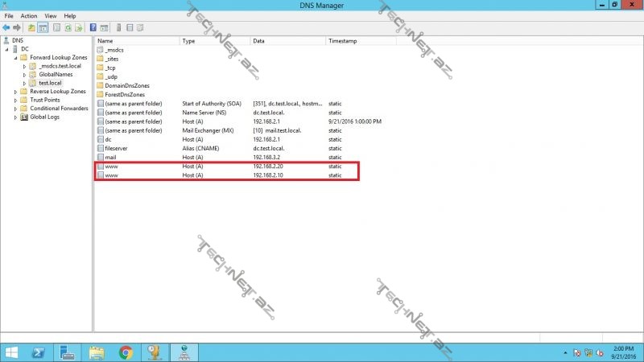The width and height of the screenshot is (644, 362).
Task: Click the blue Help question-mark toolbar icon
Action: 94,27
